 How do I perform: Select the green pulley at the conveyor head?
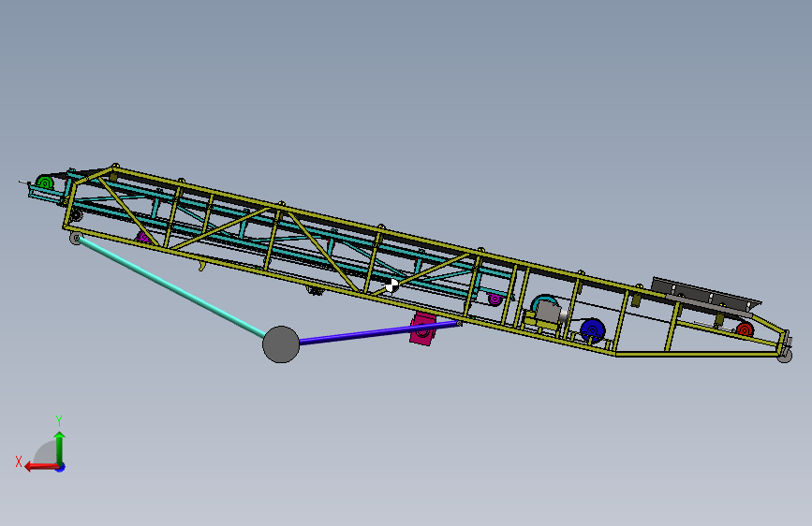click(45, 183)
